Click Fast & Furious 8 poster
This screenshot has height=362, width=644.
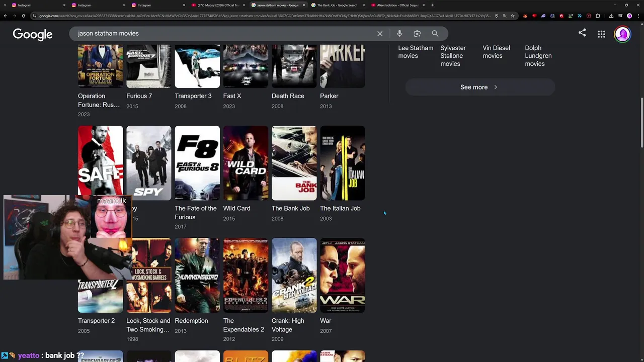tap(197, 163)
